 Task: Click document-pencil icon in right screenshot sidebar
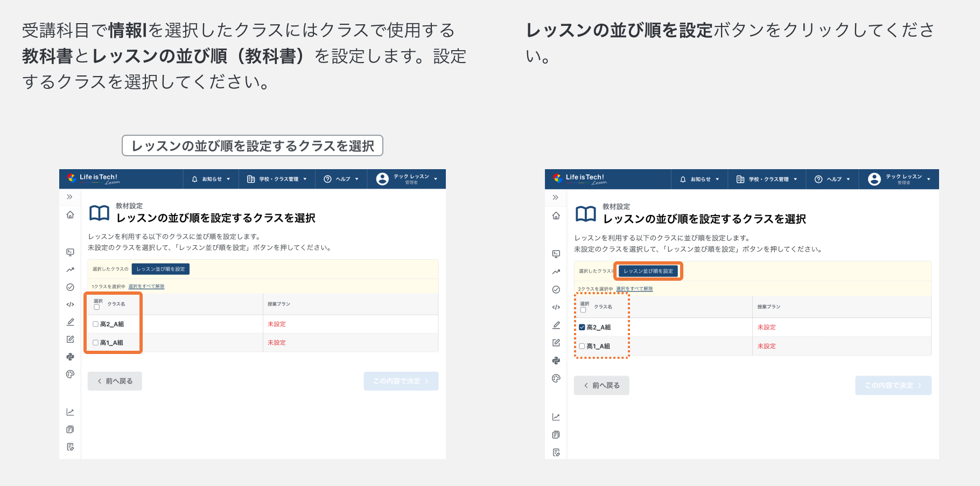pos(556,453)
